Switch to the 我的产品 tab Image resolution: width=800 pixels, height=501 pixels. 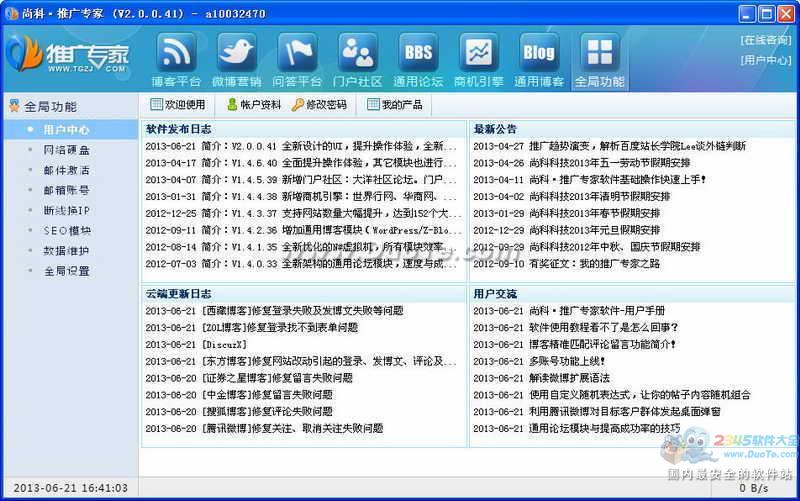[x=394, y=105]
